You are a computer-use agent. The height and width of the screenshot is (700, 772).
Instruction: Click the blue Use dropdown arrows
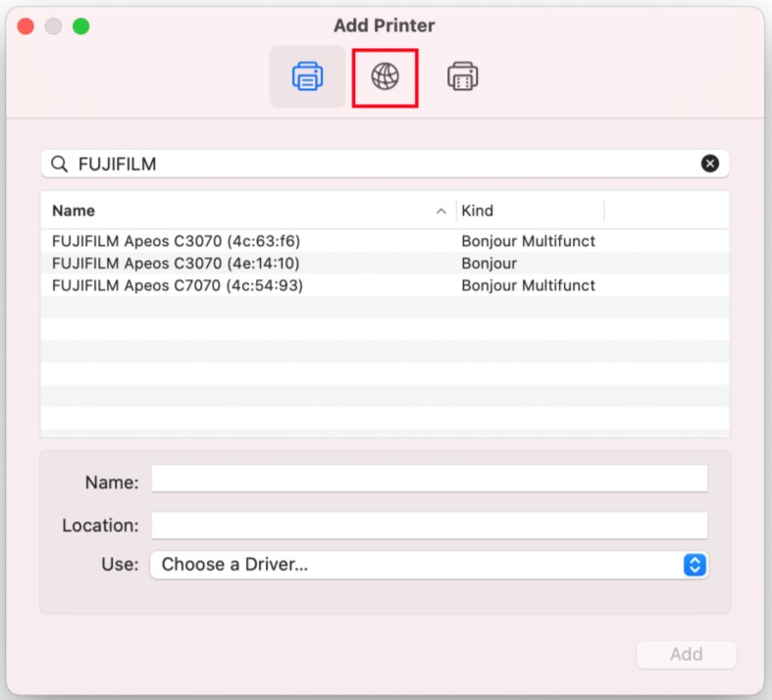pyautogui.click(x=695, y=565)
